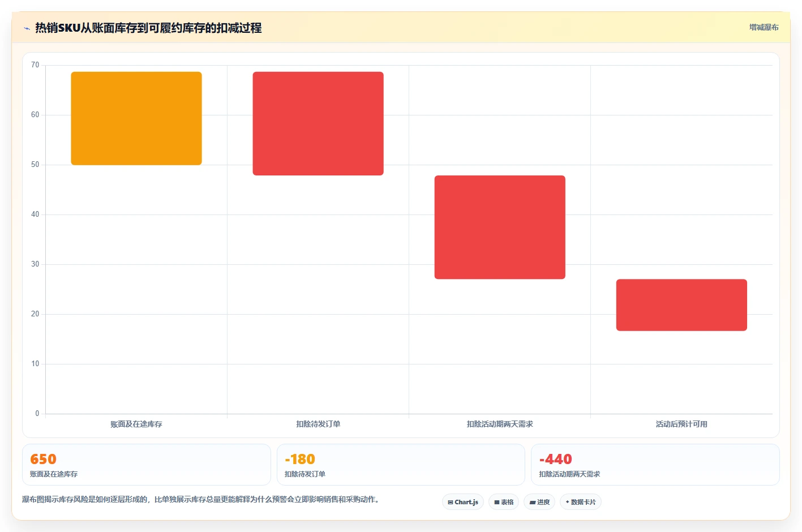Image resolution: width=802 pixels, height=532 pixels.
Task: Click the y-axis value 70
Action: [35, 65]
